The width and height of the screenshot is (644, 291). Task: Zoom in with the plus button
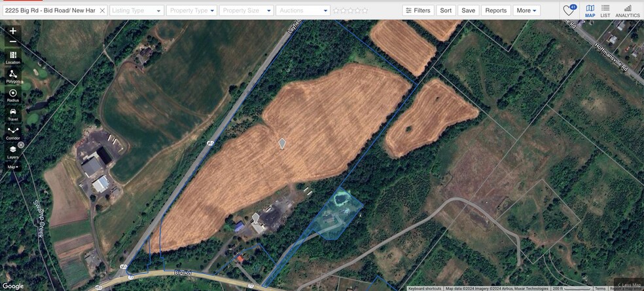tap(12, 31)
